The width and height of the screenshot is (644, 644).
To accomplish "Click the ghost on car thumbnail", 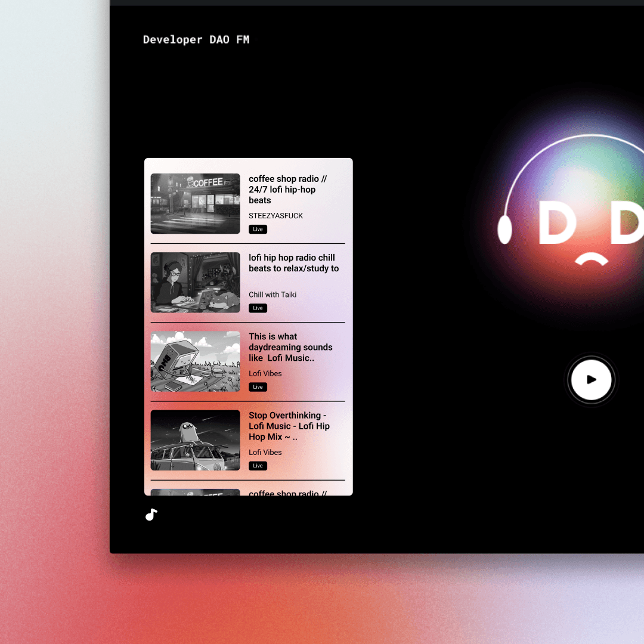I will (x=195, y=440).
